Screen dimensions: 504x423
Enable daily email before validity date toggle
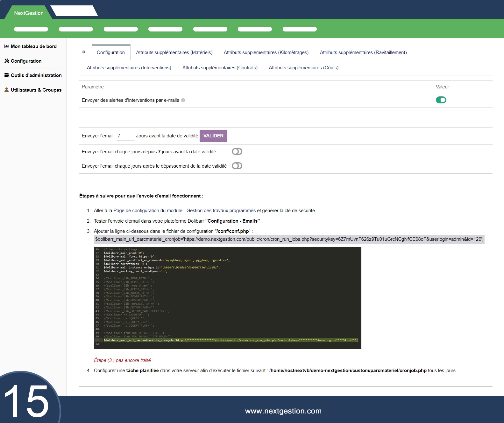click(237, 152)
